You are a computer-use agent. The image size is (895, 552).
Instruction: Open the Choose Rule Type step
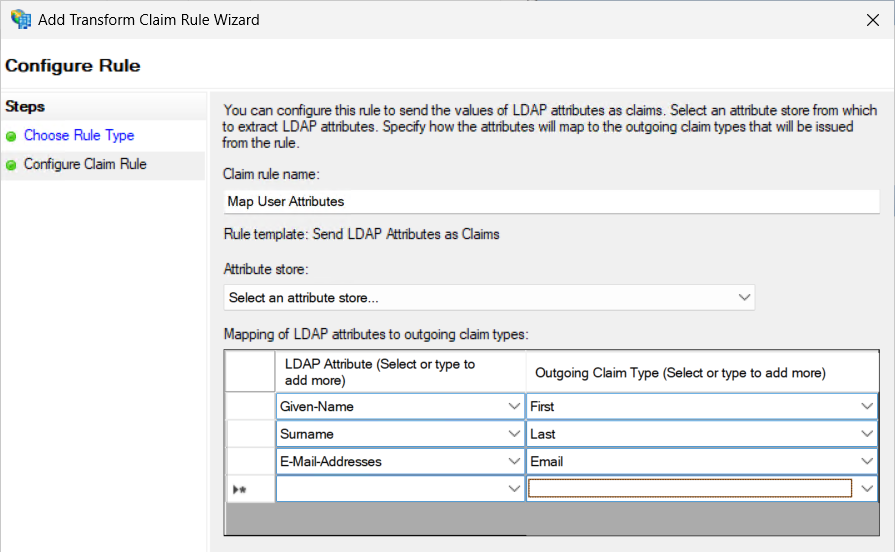pos(79,135)
